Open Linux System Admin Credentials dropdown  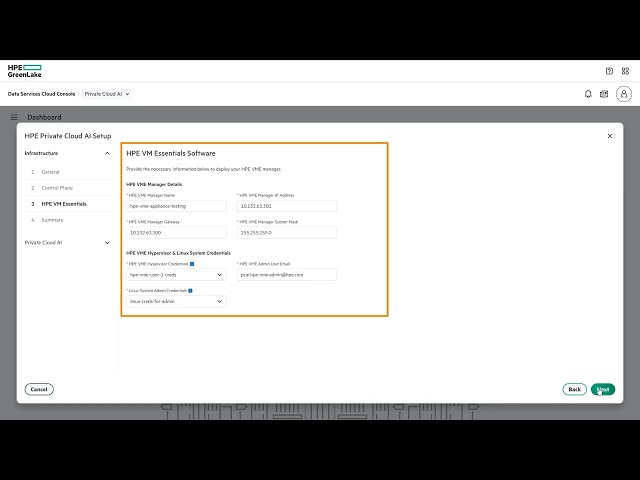coord(176,301)
